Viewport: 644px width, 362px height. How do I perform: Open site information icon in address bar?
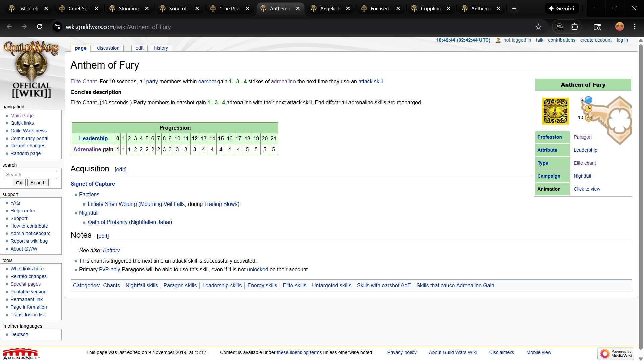click(x=57, y=27)
